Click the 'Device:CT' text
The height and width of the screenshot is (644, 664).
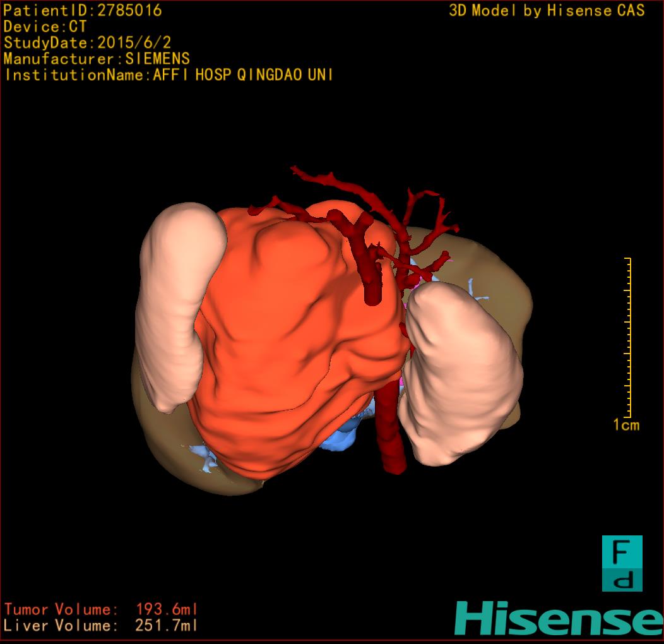45,27
